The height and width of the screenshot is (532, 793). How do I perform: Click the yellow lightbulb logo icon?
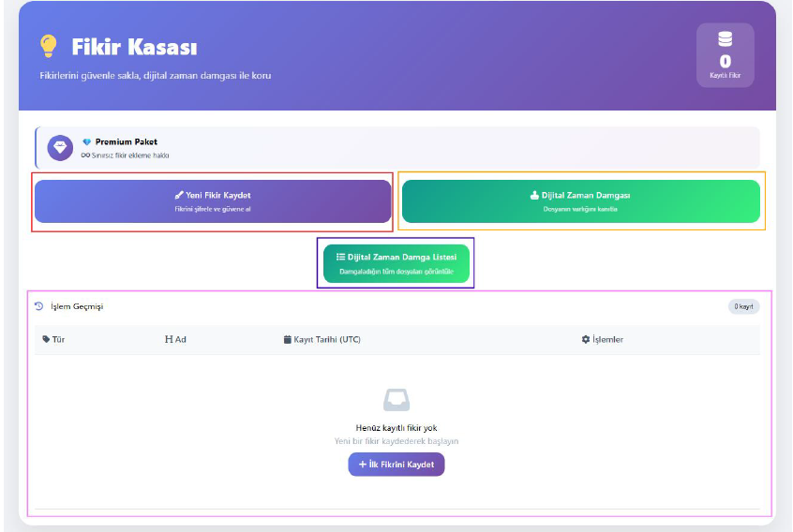click(49, 46)
